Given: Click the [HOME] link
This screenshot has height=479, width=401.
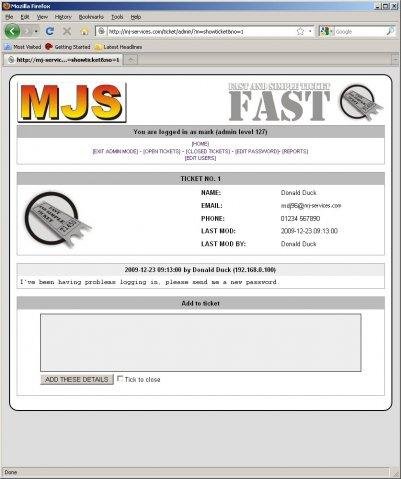Looking at the screenshot, I should point(200,144).
